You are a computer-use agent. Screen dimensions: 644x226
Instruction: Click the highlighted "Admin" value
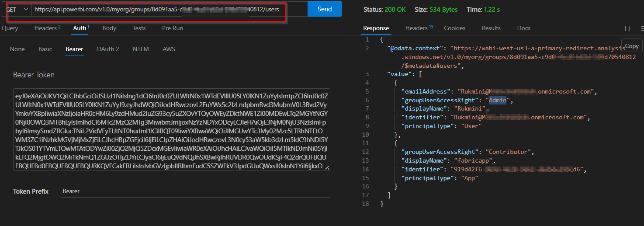497,100
